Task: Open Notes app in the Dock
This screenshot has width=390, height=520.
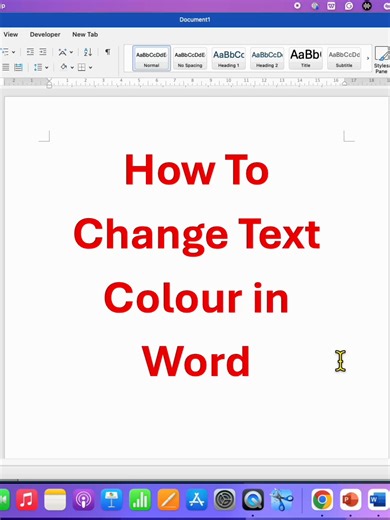Action: [55, 500]
